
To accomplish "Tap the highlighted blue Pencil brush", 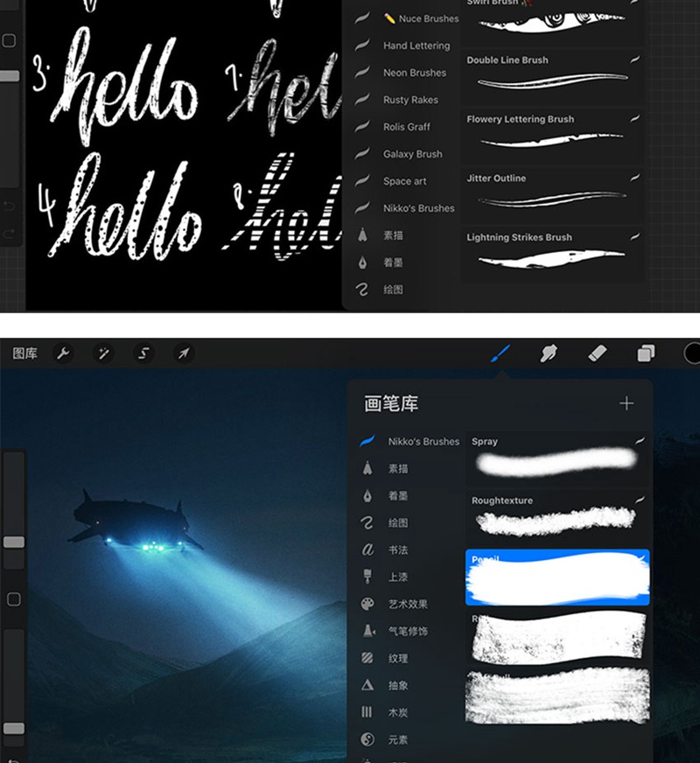I will click(556, 578).
